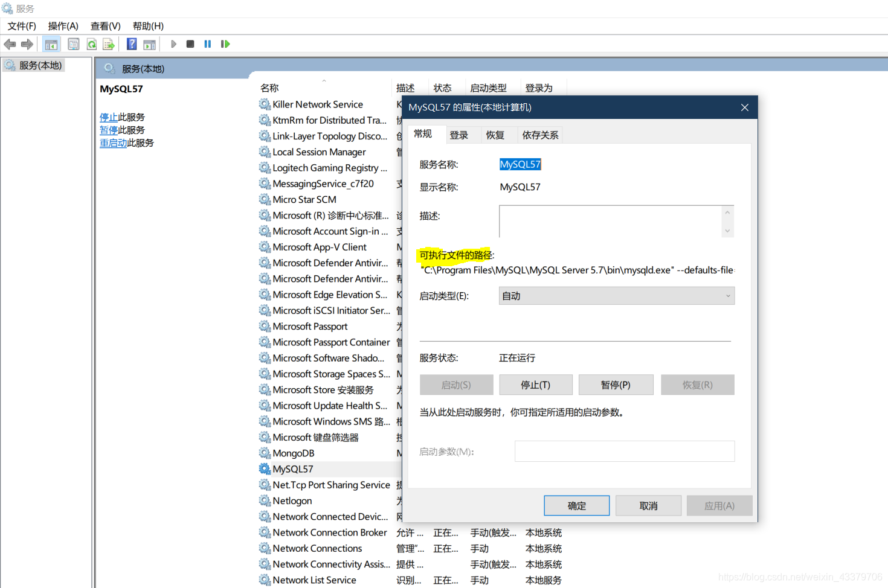This screenshot has height=588, width=888.
Task: Click the gear icon beside MySQL57 row
Action: coord(265,469)
